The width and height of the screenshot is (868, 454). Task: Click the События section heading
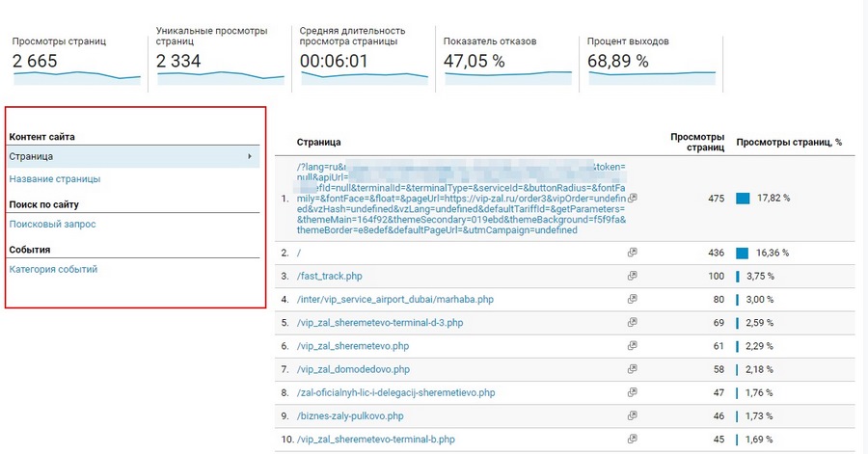coord(29,250)
